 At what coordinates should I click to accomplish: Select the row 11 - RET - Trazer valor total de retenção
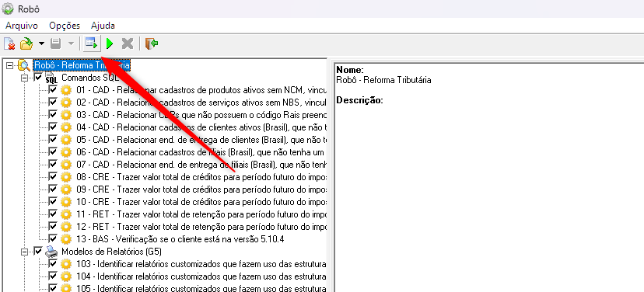[x=201, y=214]
